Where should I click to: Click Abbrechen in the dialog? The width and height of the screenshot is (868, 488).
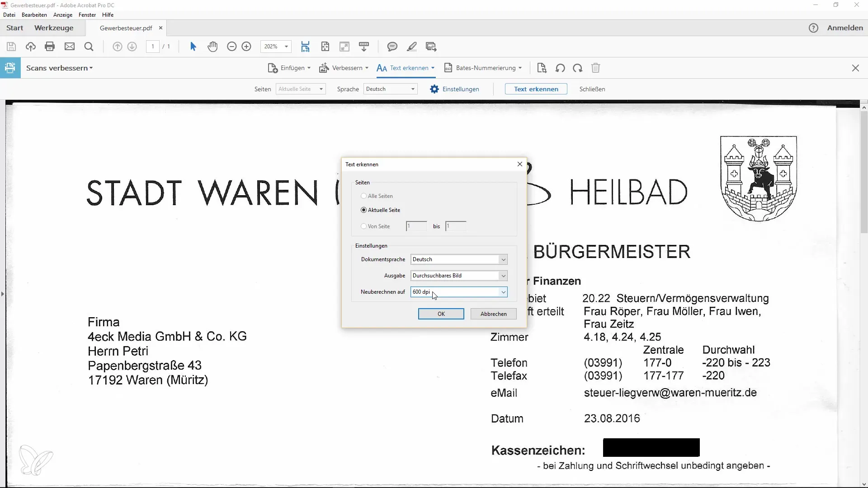pos(494,314)
